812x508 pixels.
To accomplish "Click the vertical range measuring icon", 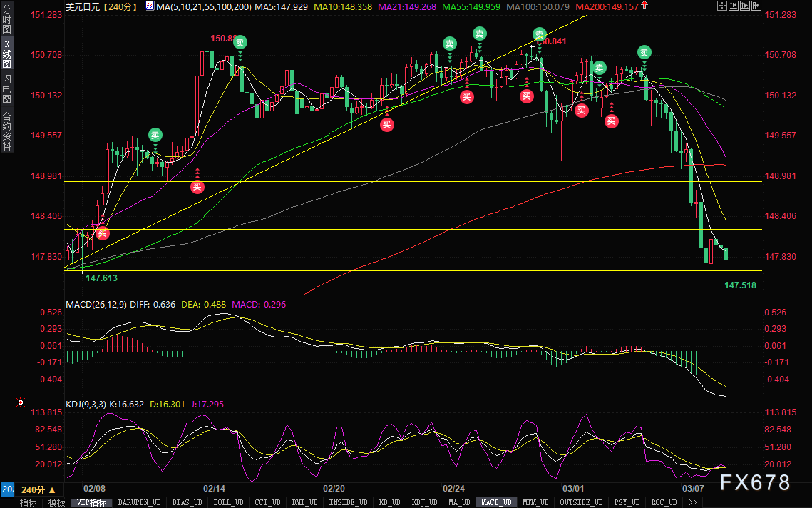I will (x=734, y=6).
